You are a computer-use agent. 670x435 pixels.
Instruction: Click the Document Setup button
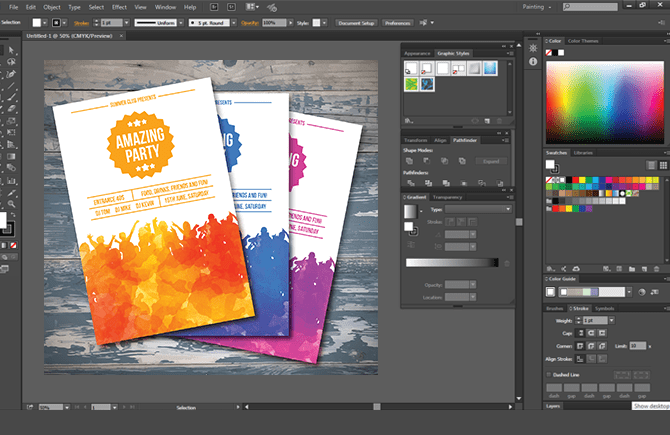click(357, 21)
